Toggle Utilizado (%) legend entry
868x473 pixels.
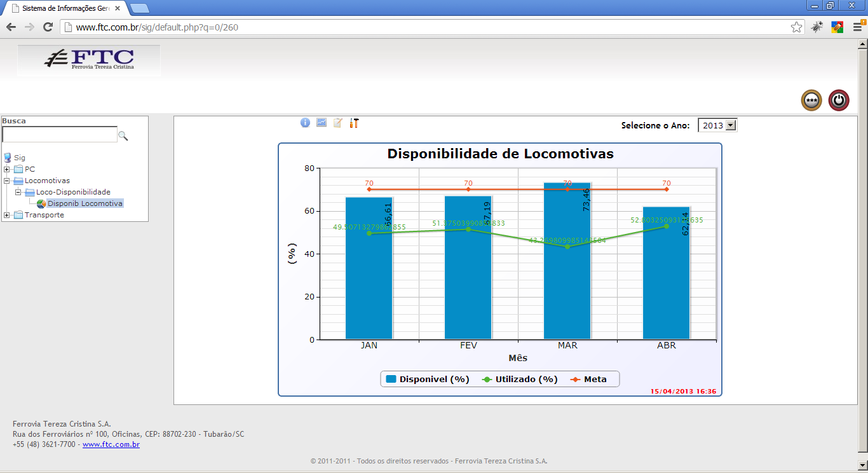(520, 379)
